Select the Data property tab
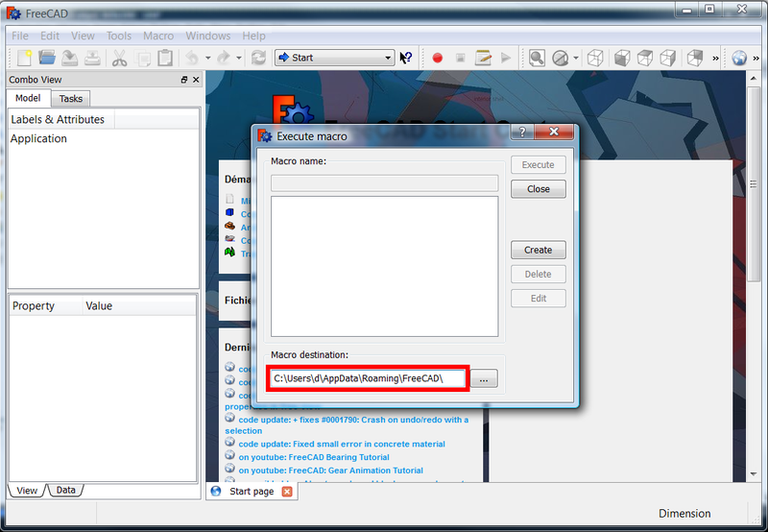The width and height of the screenshot is (768, 532). tap(65, 490)
